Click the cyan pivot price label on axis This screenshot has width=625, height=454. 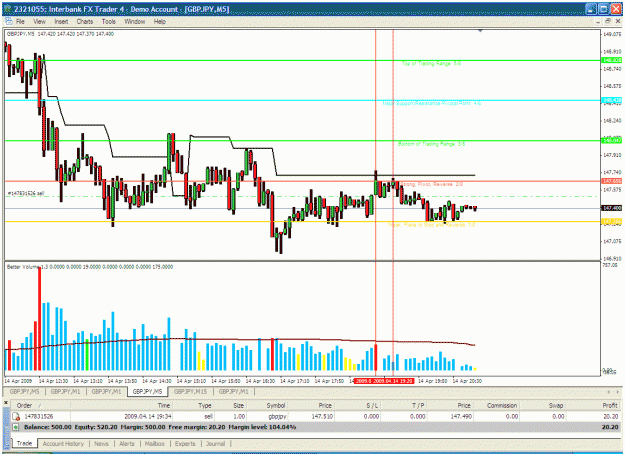[x=611, y=100]
